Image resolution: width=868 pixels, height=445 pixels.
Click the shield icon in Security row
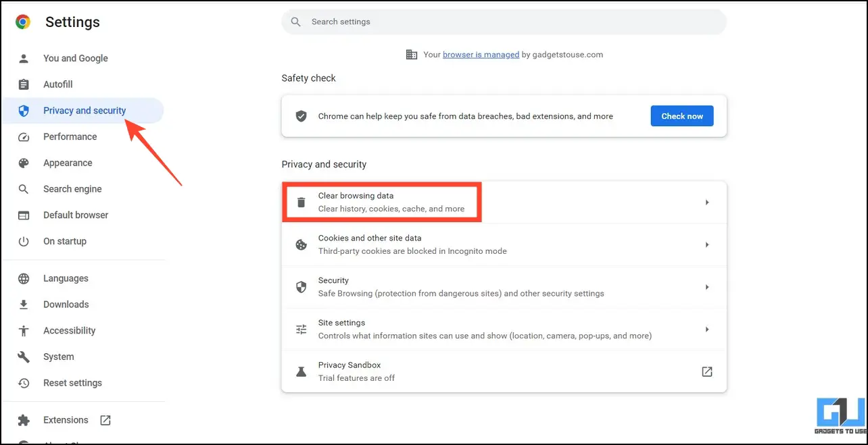(x=302, y=287)
